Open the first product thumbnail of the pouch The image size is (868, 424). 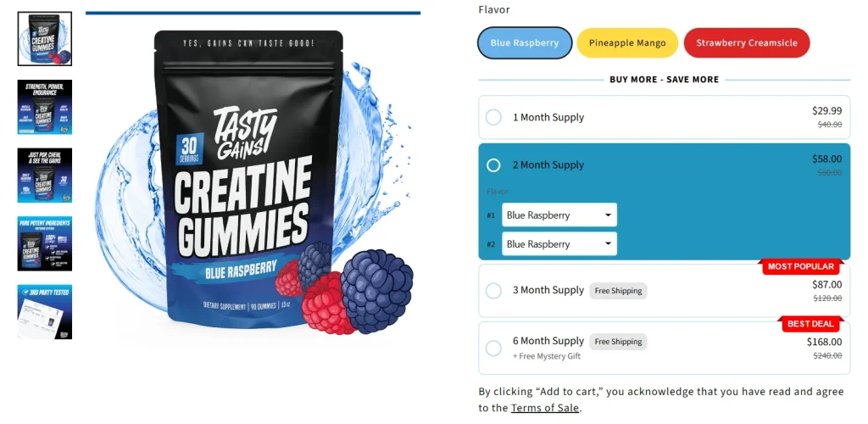pyautogui.click(x=44, y=39)
